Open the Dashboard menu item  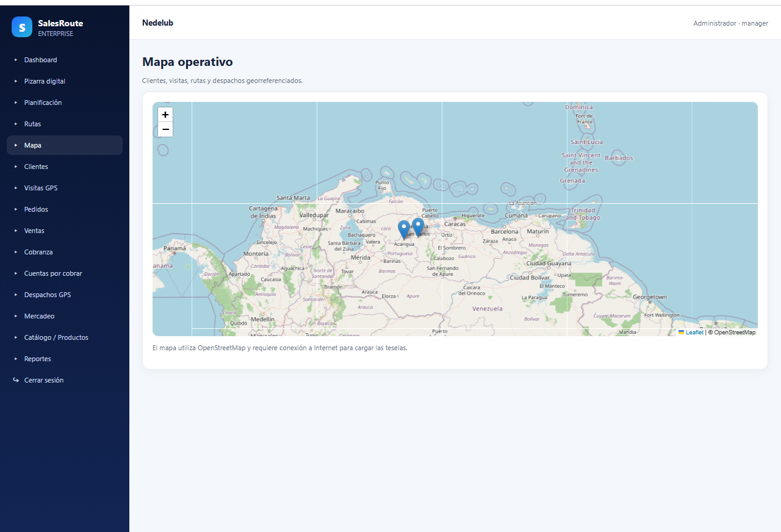point(65,60)
